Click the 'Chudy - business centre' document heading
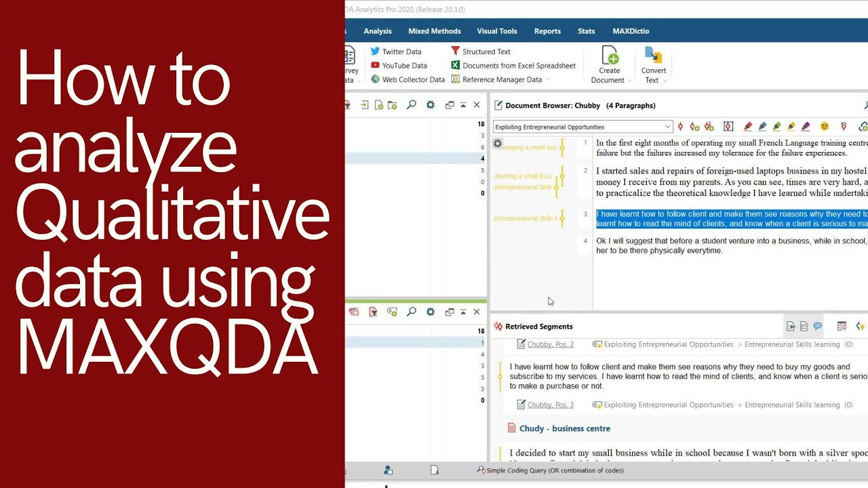The width and height of the screenshot is (868, 488). click(564, 428)
